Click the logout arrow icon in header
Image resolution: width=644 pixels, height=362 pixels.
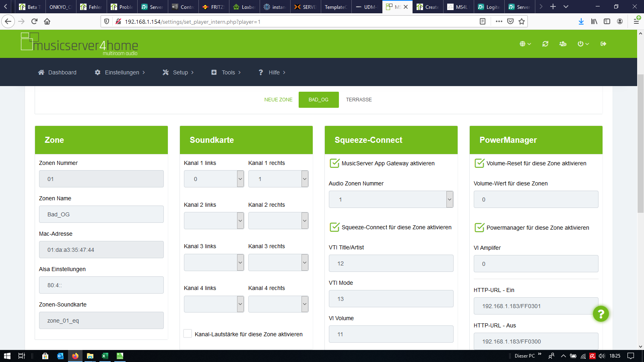pyautogui.click(x=603, y=44)
